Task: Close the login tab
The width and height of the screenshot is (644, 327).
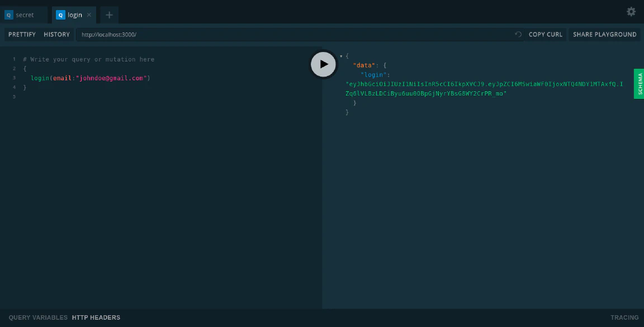Action: tap(89, 15)
